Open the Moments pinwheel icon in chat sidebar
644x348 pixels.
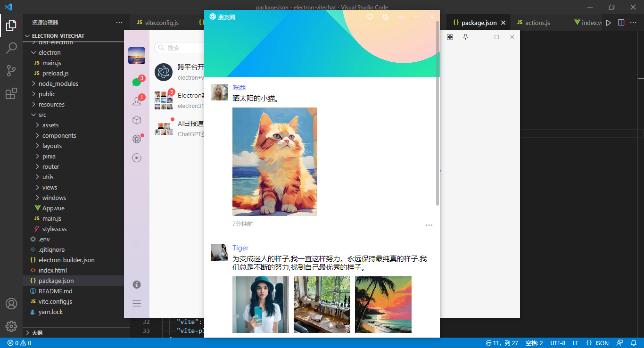coord(136,139)
